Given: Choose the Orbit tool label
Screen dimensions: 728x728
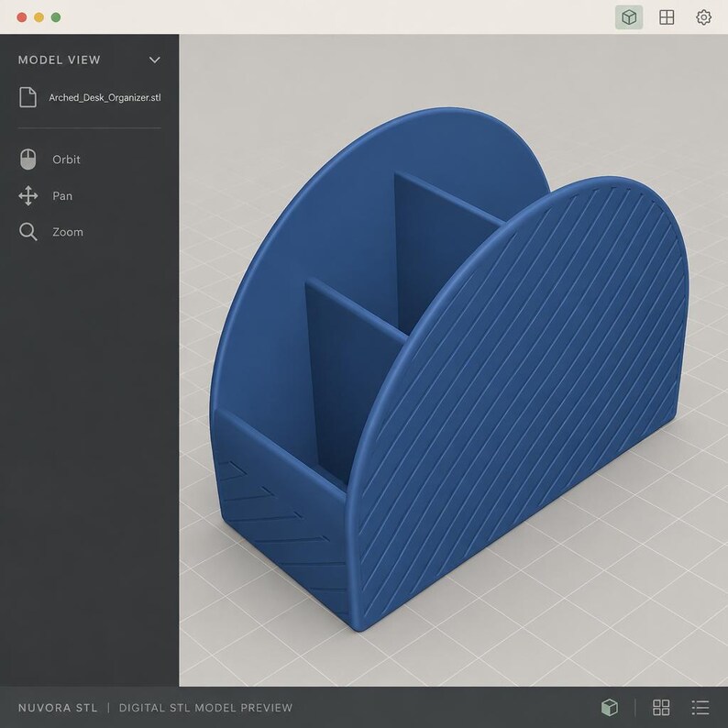Looking at the screenshot, I should (66, 160).
